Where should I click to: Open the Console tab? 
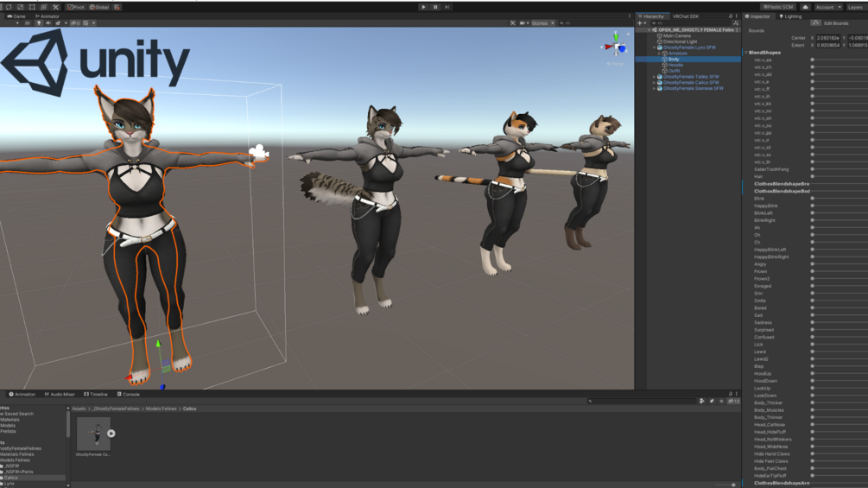click(x=129, y=395)
